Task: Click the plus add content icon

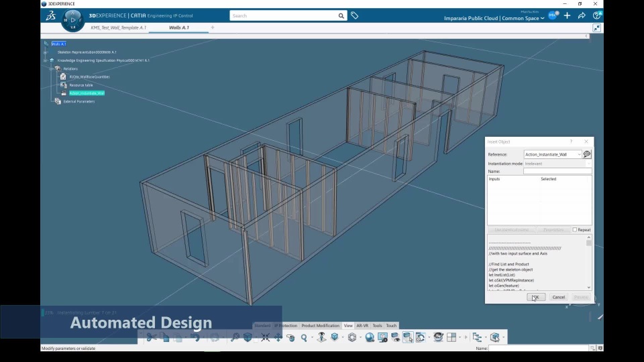Action: [568, 15]
